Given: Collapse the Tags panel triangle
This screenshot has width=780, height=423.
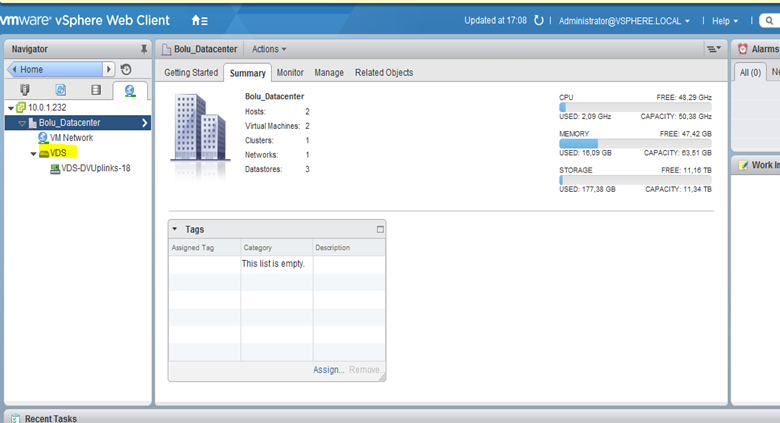Looking at the screenshot, I should 175,229.
